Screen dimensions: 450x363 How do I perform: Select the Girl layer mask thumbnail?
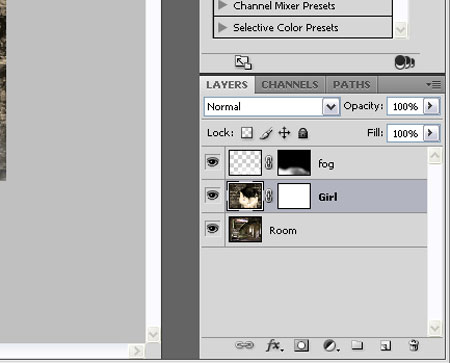click(294, 196)
